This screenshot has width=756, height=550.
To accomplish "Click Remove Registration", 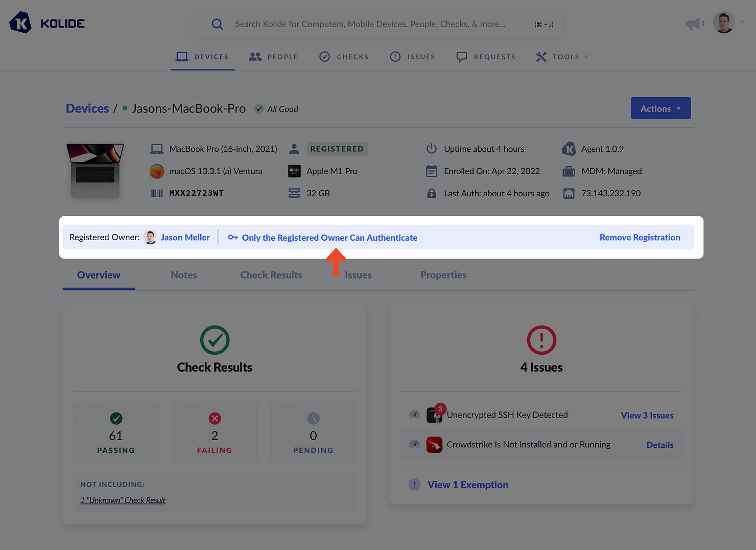I will point(640,237).
